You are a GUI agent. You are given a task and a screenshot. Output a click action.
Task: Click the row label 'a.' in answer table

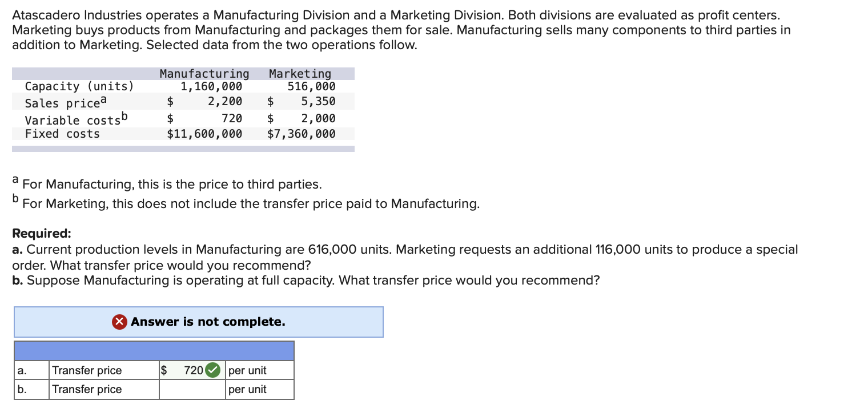[22, 371]
